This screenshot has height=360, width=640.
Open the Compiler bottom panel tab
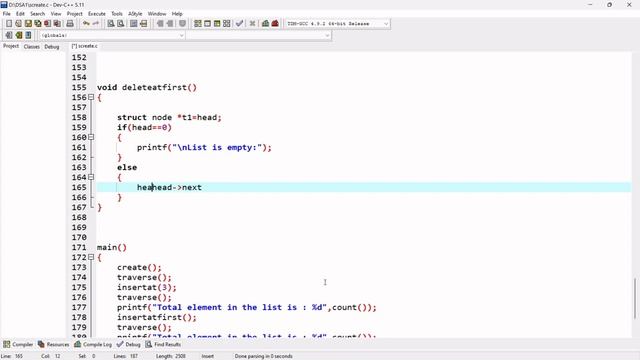pos(18,344)
